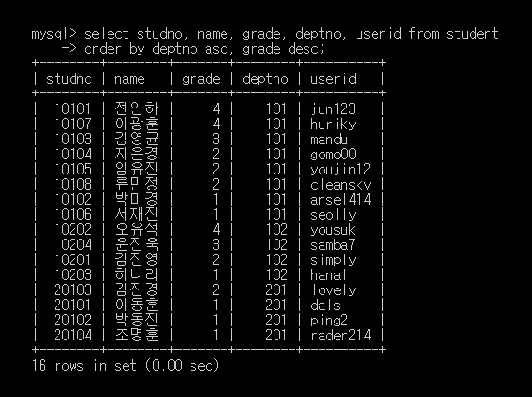Click deptno 102 in the yousuk row
Viewport: 532px width, 397px height.
pos(276,229)
